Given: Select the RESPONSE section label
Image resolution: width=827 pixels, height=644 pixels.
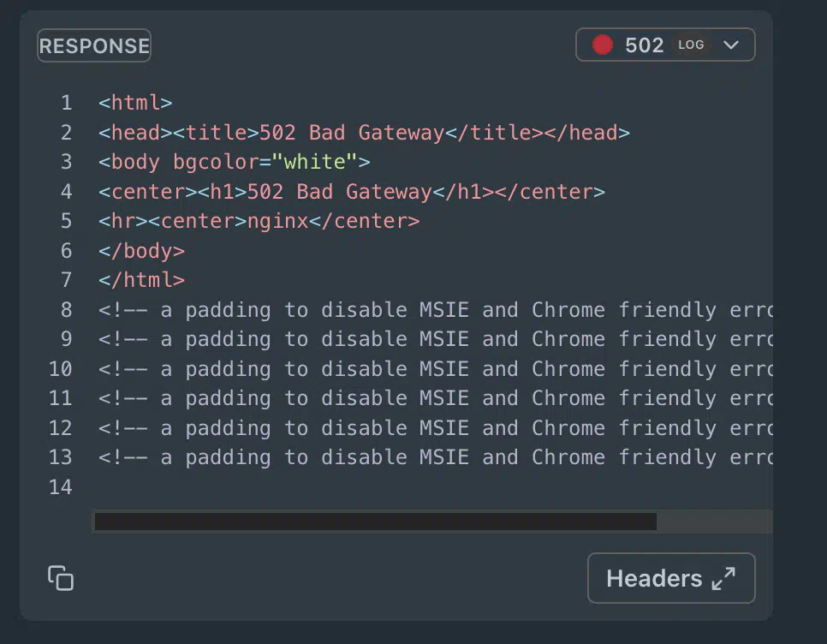Looking at the screenshot, I should (x=94, y=46).
